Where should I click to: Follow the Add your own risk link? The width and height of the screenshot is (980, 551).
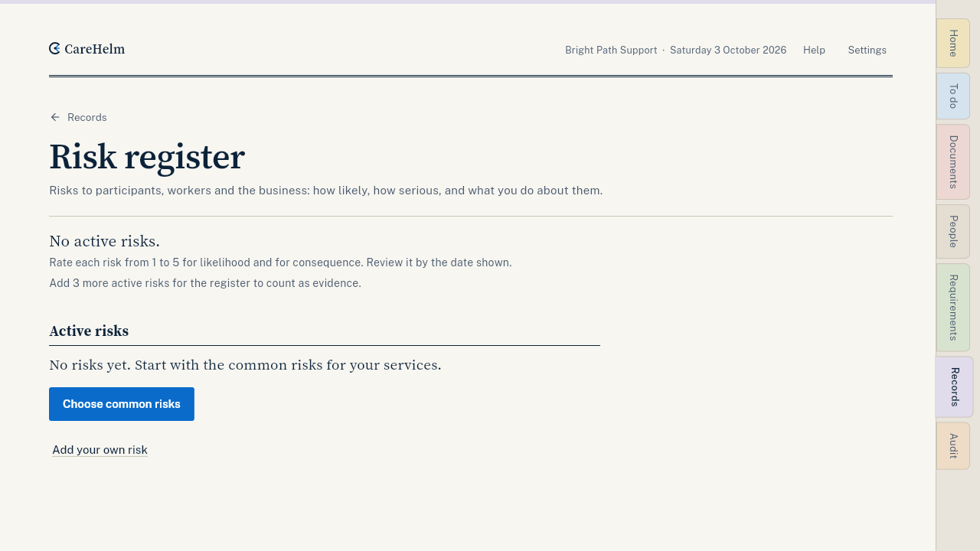[100, 450]
